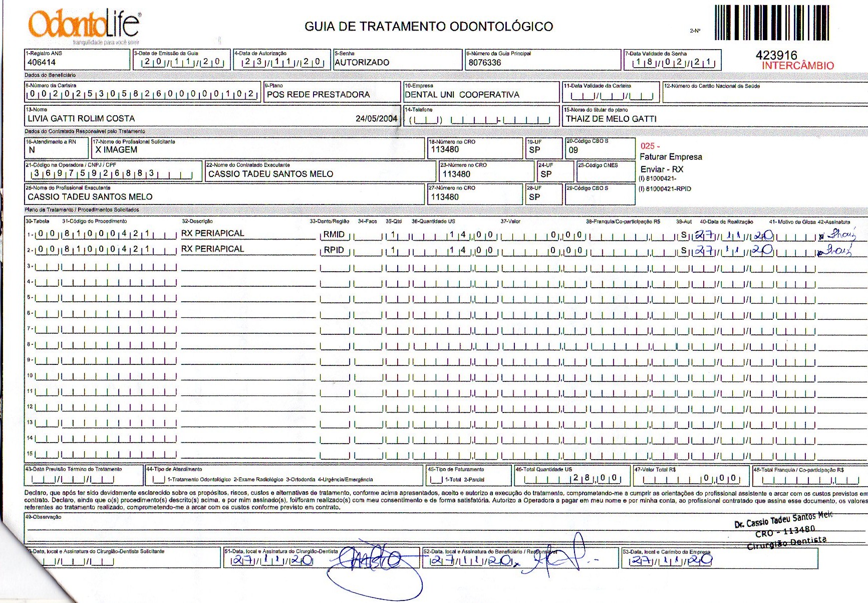Click the empty Código CNES field

606,171
